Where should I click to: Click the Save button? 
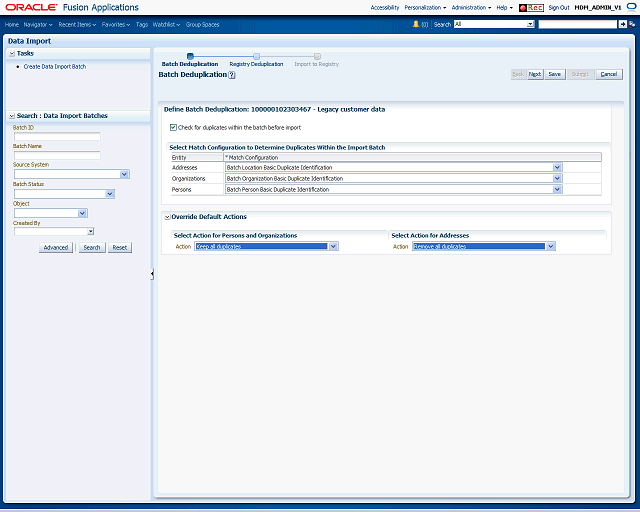pyautogui.click(x=555, y=74)
